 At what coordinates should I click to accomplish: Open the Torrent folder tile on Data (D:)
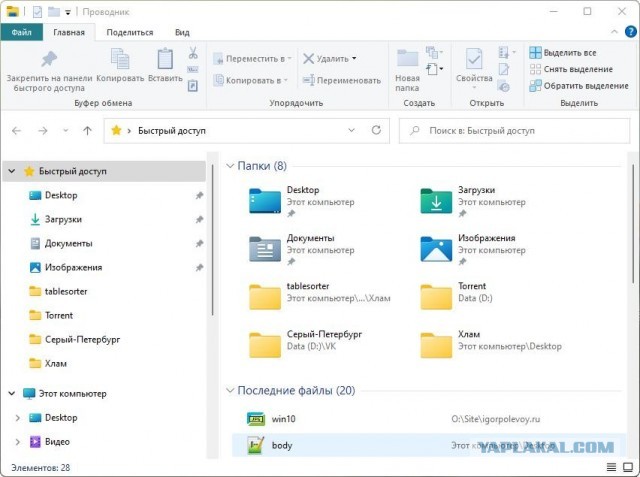(457, 297)
